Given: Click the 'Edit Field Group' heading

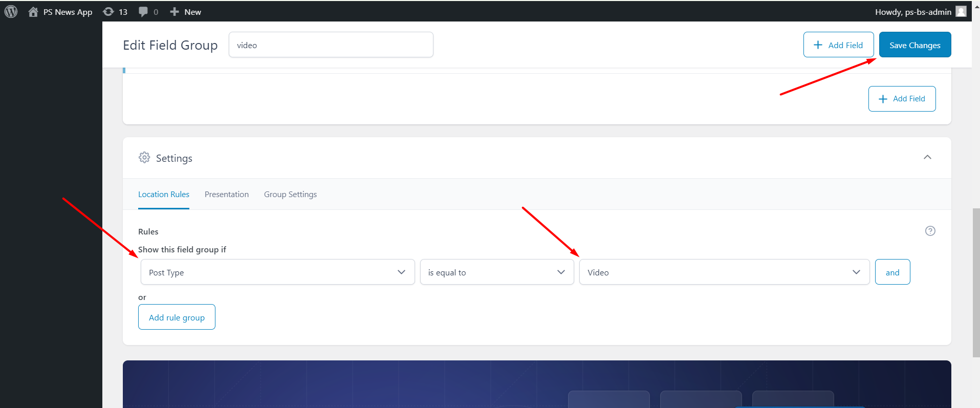Looking at the screenshot, I should (170, 45).
